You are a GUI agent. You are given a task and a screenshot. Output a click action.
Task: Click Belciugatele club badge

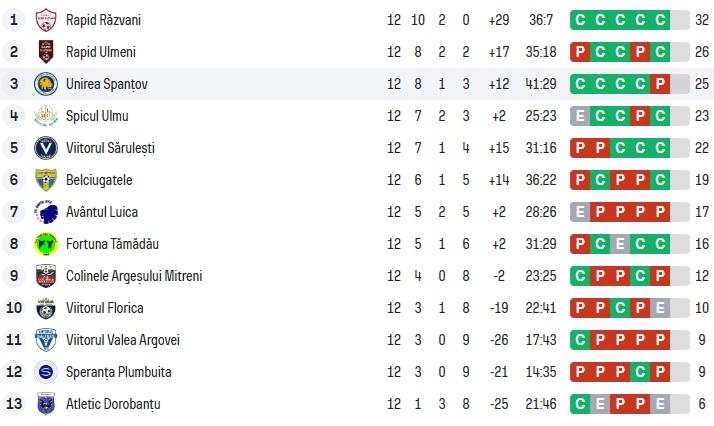pyautogui.click(x=46, y=179)
